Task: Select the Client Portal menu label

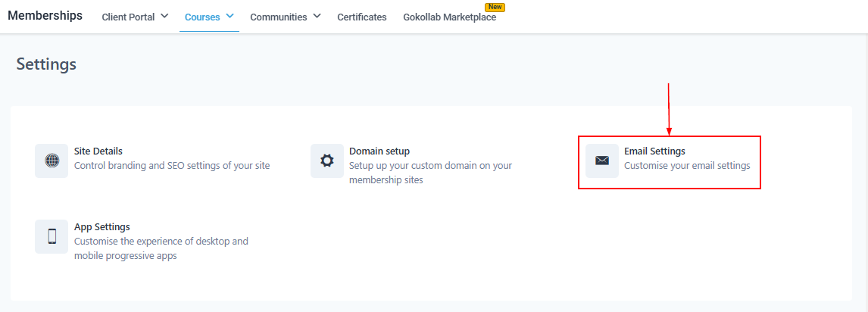Action: [x=128, y=17]
